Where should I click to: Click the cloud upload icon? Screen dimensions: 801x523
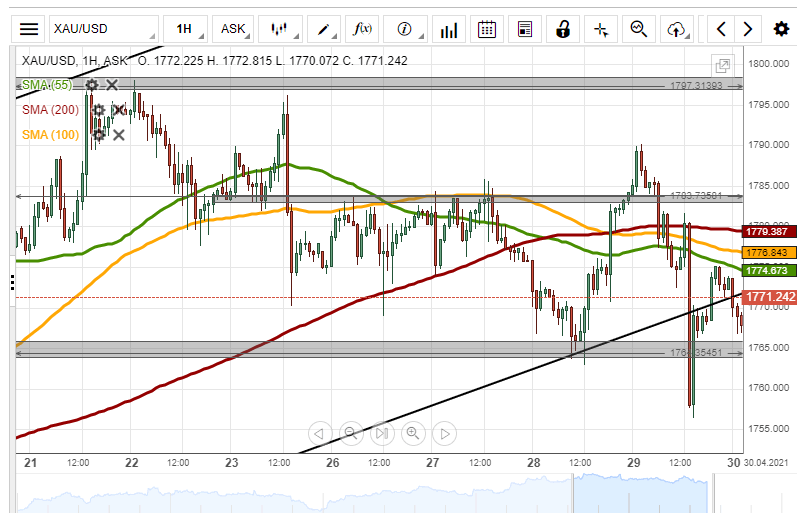679,29
